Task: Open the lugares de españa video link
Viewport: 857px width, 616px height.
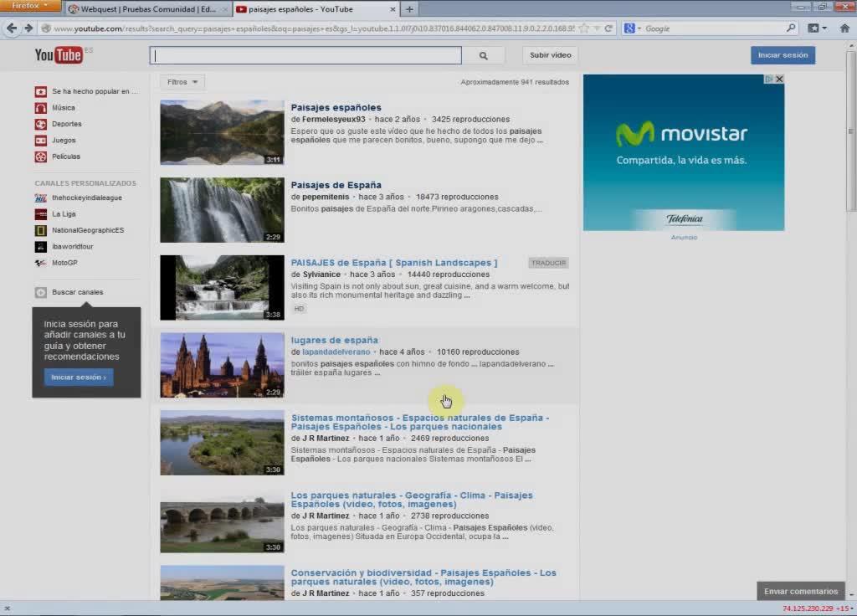Action: pos(334,340)
